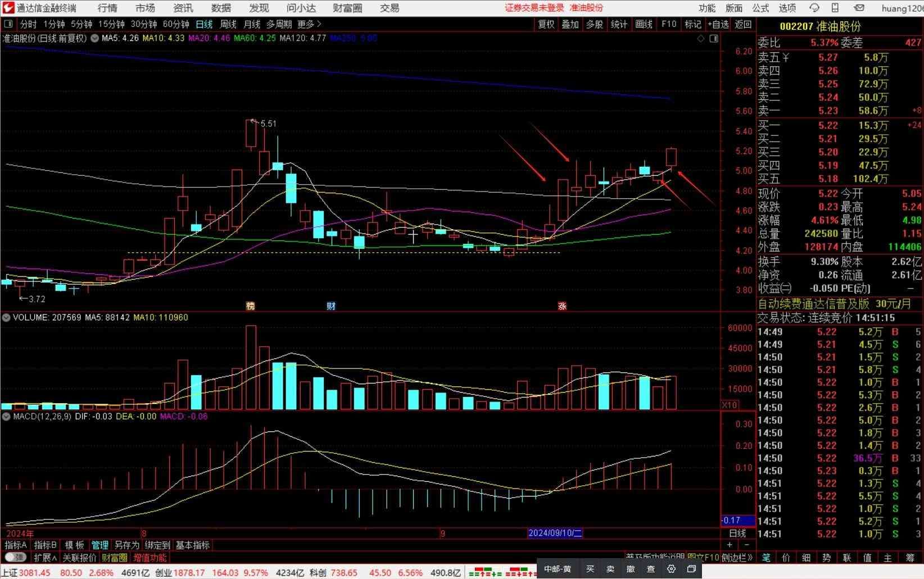Expand the VOLUME indicator dropdown arrow

coord(6,318)
